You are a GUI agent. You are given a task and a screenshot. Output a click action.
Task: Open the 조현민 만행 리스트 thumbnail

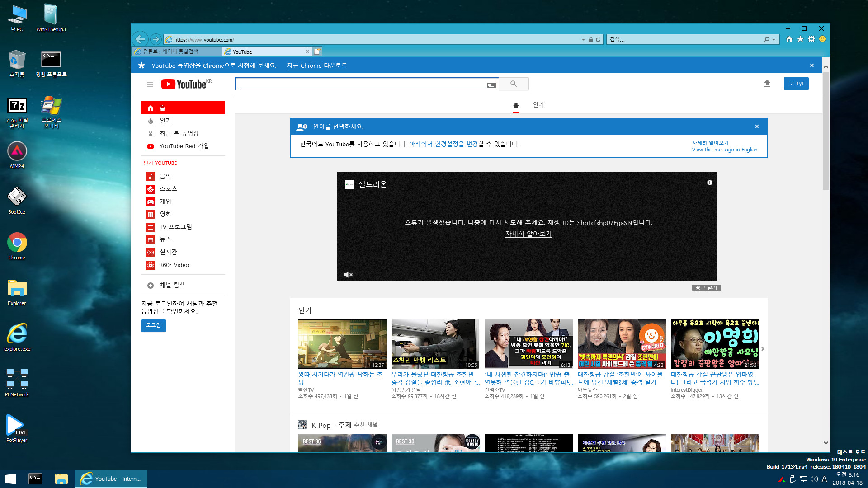tap(435, 343)
